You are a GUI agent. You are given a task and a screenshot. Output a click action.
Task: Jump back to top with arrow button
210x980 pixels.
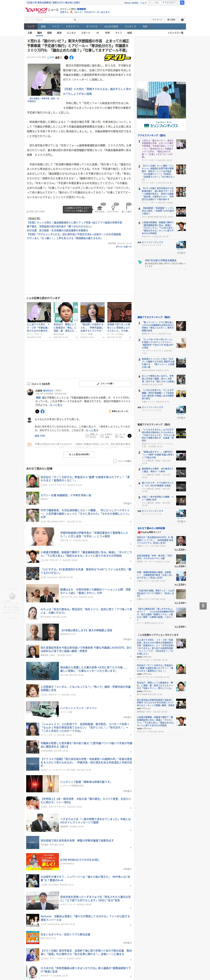pos(203,606)
